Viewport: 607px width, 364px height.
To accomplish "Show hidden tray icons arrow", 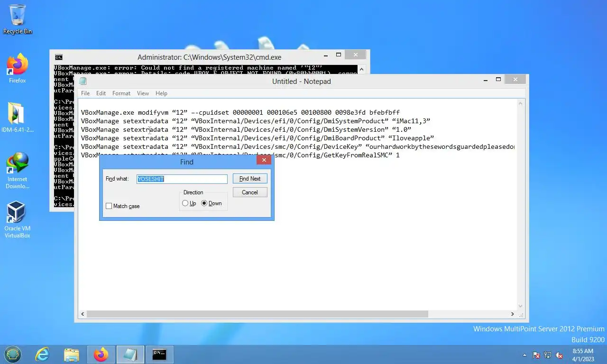I will pos(524,355).
